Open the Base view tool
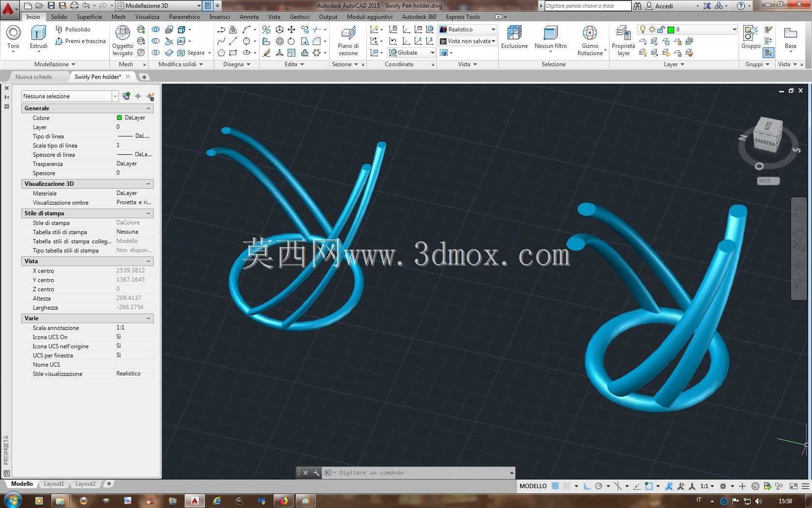 [791, 39]
